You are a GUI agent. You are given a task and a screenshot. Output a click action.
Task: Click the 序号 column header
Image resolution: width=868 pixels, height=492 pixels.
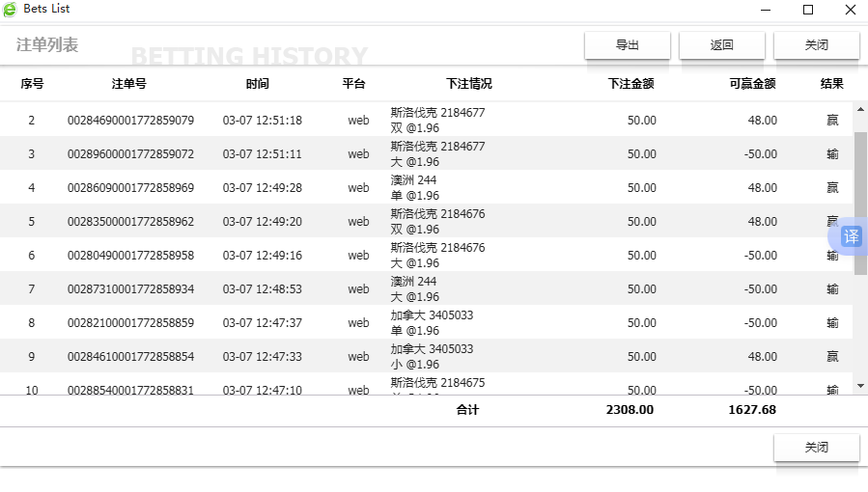(x=32, y=84)
